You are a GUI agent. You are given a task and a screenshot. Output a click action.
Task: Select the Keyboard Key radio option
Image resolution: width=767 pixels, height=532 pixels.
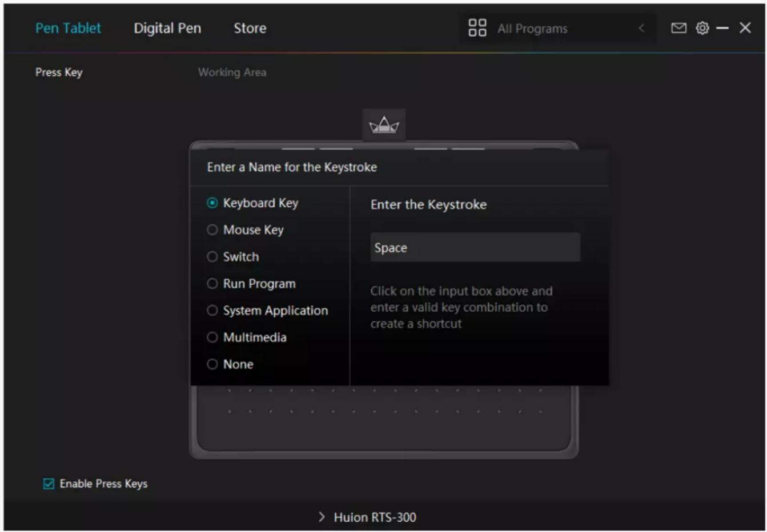coord(212,203)
